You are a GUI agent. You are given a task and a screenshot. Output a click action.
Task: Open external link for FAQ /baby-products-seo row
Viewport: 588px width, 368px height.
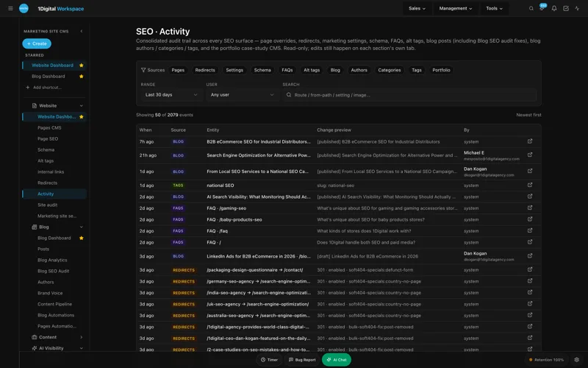tap(530, 219)
